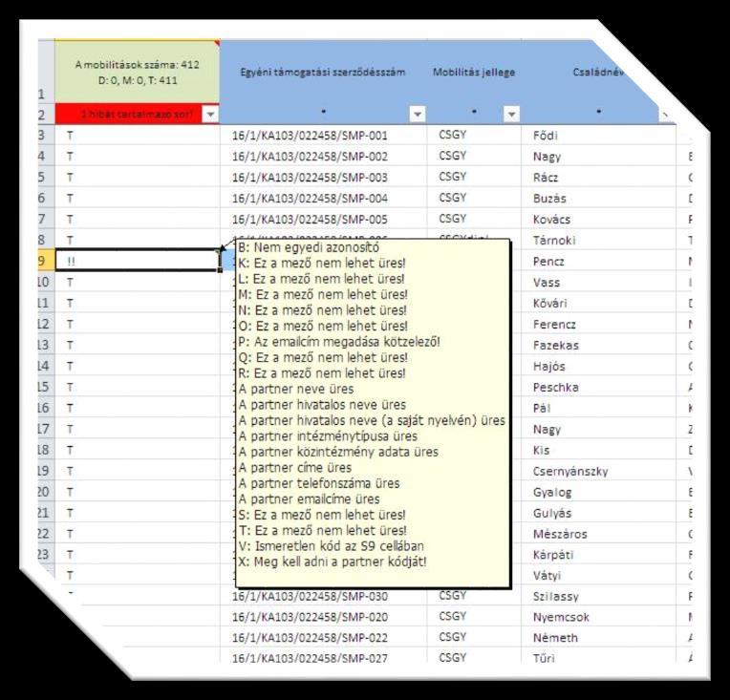Click the header 'Egyéni támogatási szerződésszám'
The width and height of the screenshot is (730, 700).
(x=323, y=73)
